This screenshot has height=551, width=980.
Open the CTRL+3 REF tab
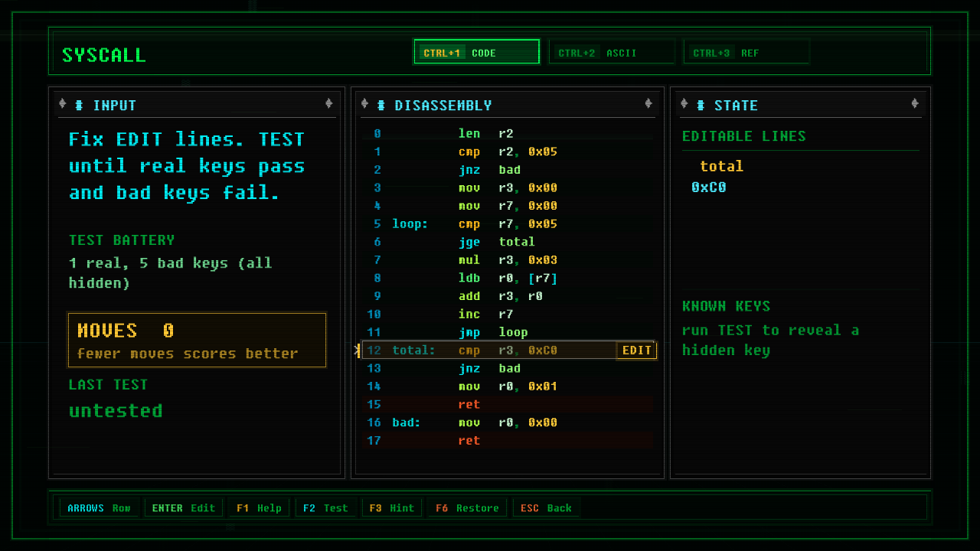tap(746, 52)
